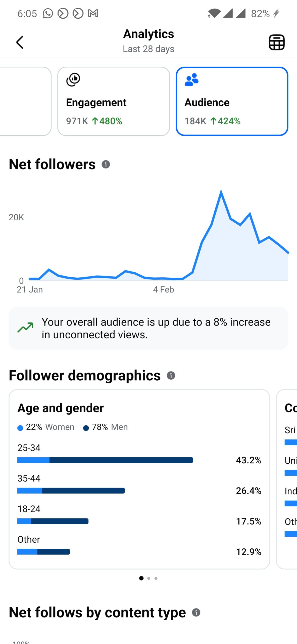Select the Audience metric card
The width and height of the screenshot is (297, 644).
(x=232, y=101)
